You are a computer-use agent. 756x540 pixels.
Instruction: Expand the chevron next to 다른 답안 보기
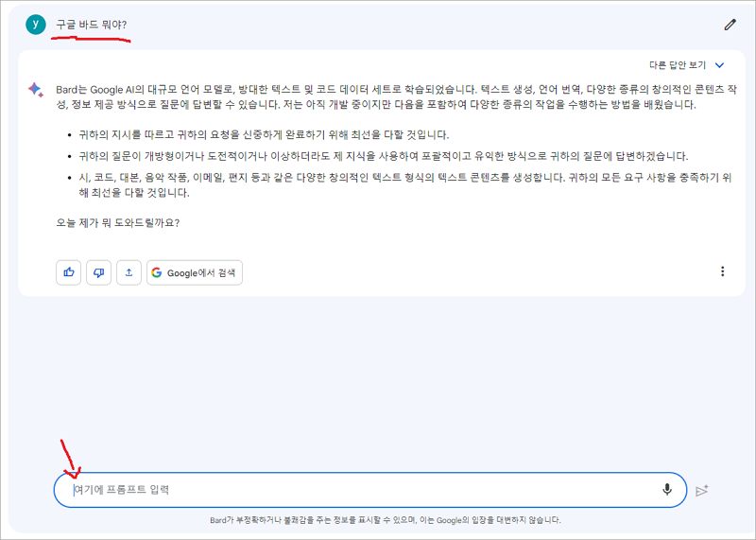(720, 65)
